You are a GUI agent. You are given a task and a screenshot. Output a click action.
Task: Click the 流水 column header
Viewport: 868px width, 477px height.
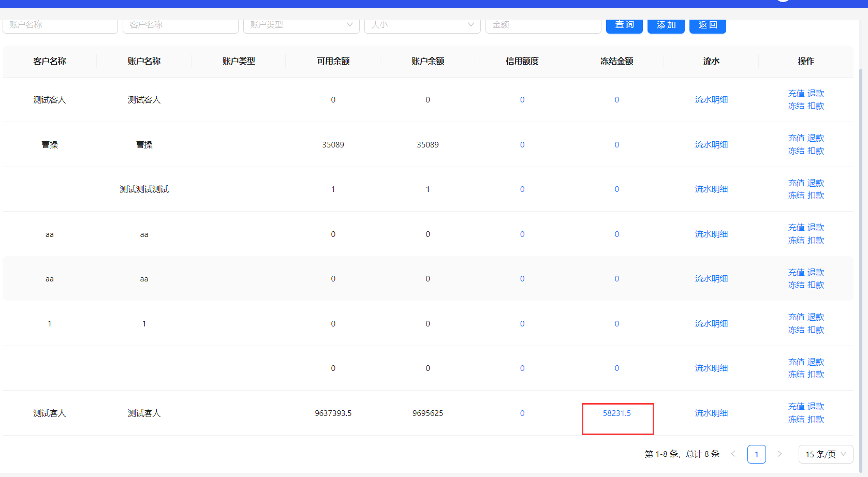(x=711, y=61)
